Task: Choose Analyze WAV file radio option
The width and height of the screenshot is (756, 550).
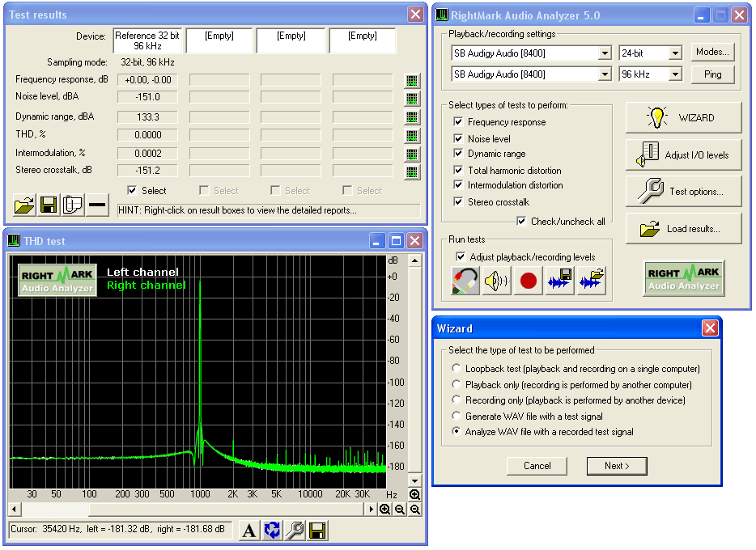Action: pyautogui.click(x=456, y=432)
